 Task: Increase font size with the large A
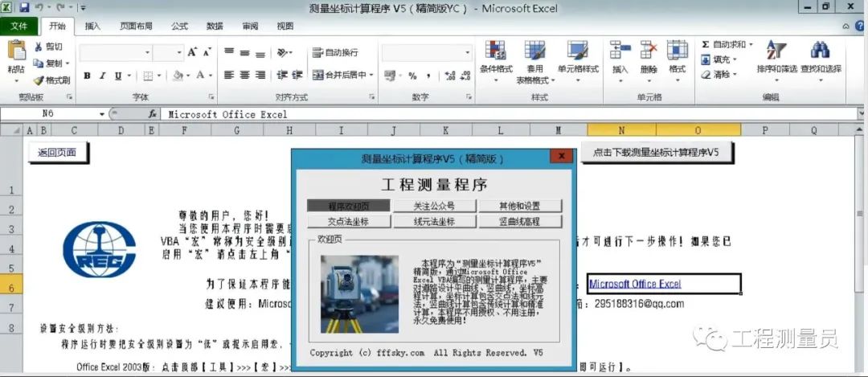(192, 52)
